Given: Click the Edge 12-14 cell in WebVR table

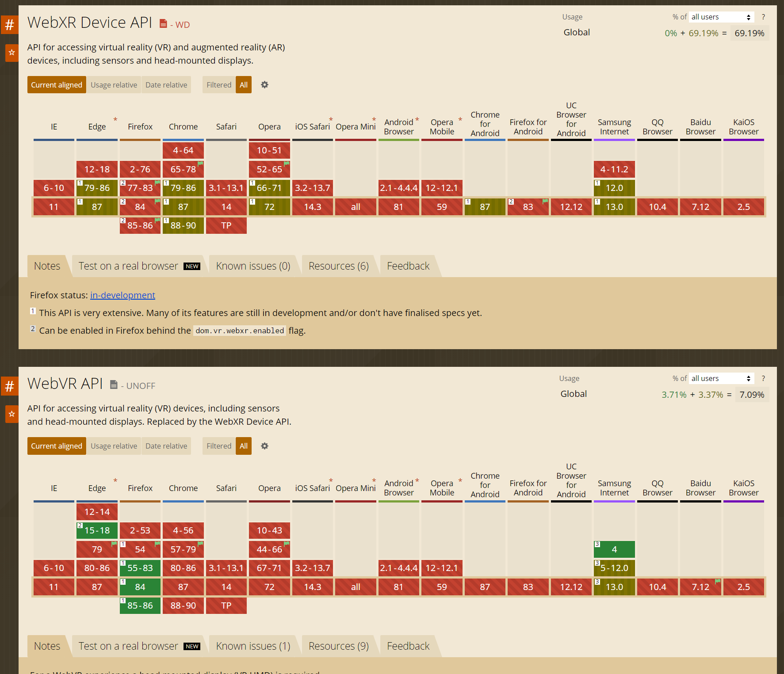Looking at the screenshot, I should click(x=97, y=512).
